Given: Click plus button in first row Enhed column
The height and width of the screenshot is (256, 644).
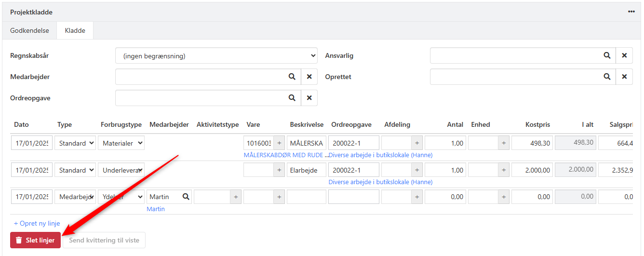Looking at the screenshot, I should 503,143.
